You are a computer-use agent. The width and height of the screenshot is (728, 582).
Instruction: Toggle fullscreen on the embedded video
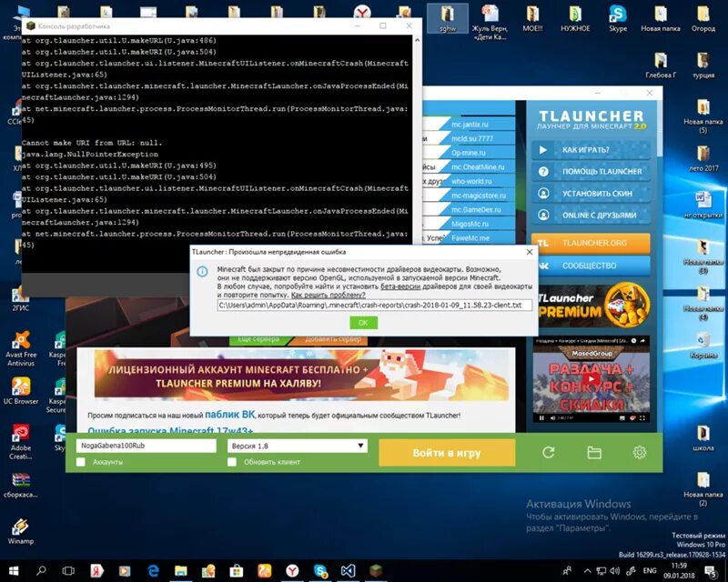(642, 418)
